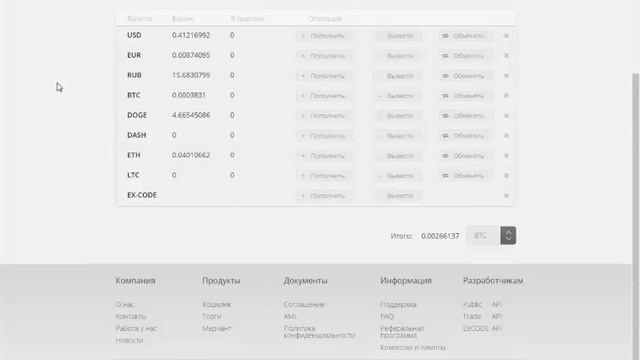Screen dimensions: 640x360
Task: Click Пополнить for the EUR wallet
Action: coord(324,56)
